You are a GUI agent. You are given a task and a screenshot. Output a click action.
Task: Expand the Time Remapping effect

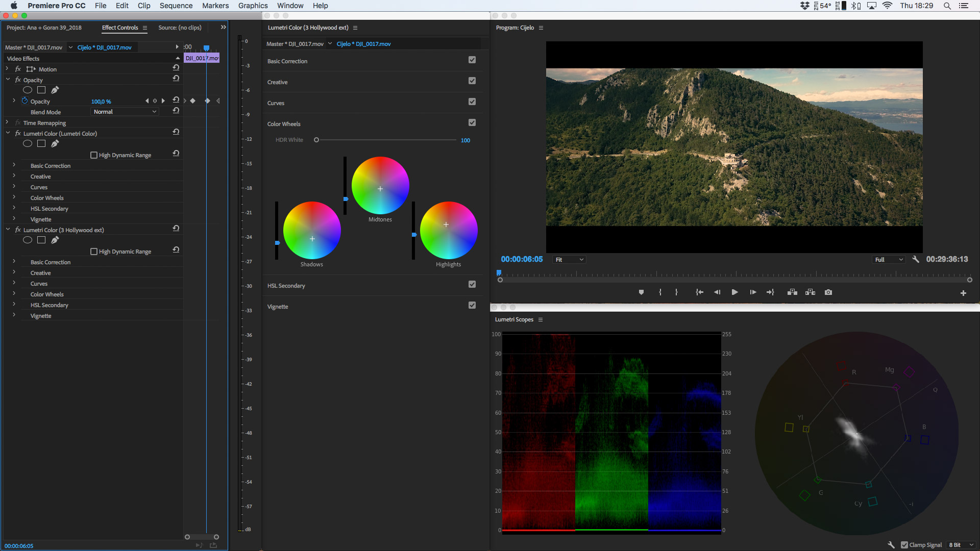click(7, 122)
